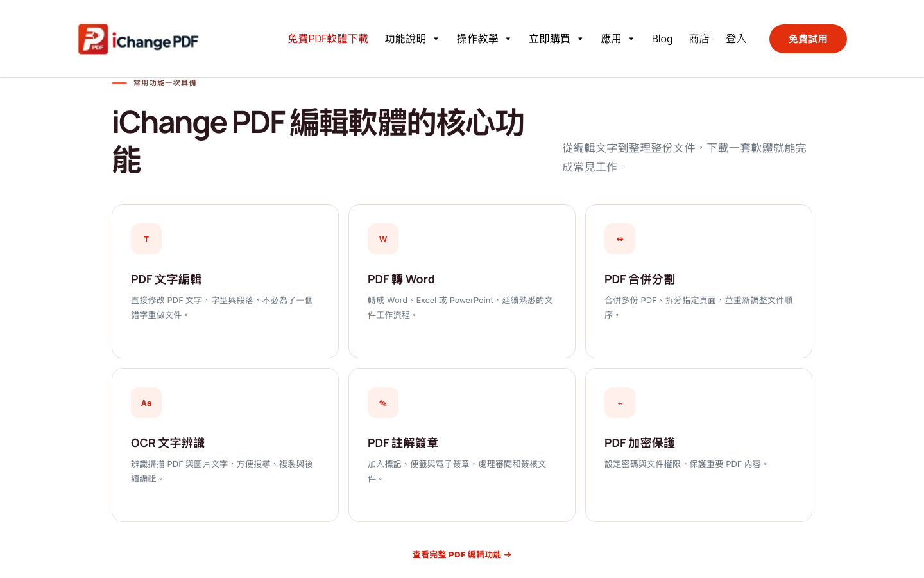Click the PDF 轉 Word card title
The width and height of the screenshot is (924, 578).
pos(401,279)
